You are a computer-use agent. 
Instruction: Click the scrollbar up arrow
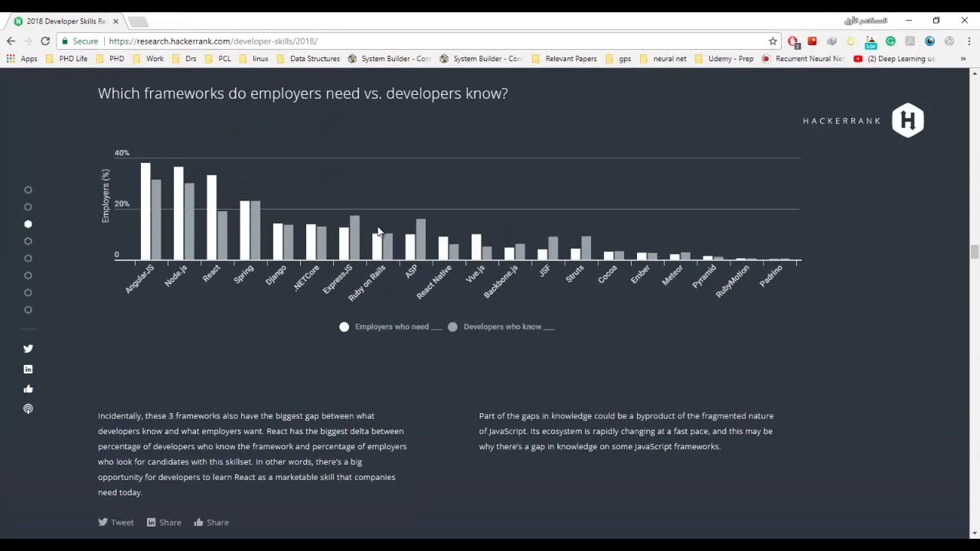[x=974, y=73]
